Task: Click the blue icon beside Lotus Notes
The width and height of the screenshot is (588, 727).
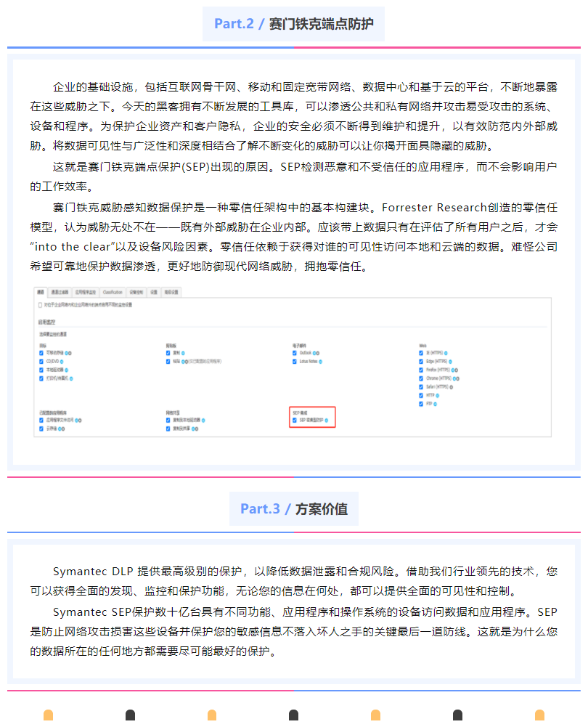Action: point(321,362)
